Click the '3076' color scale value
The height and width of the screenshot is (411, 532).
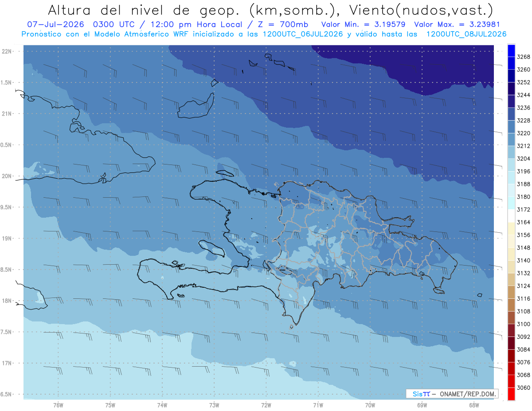pos(523,362)
